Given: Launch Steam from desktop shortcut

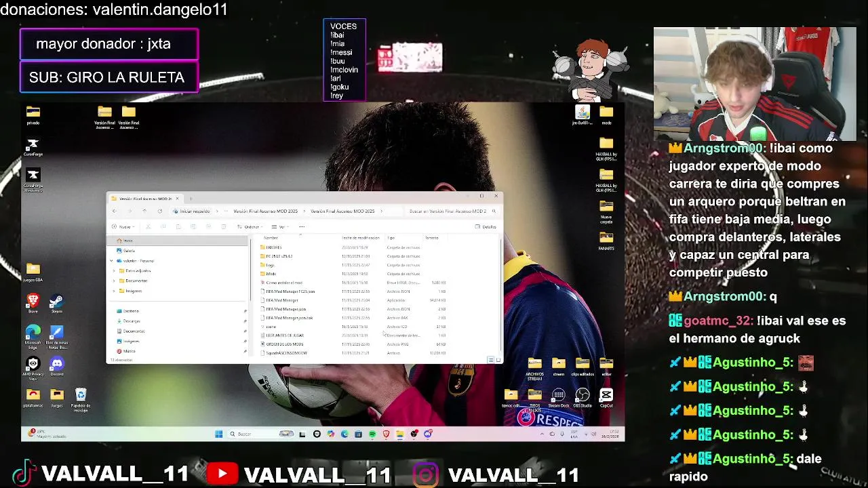Looking at the screenshot, I should tap(57, 303).
